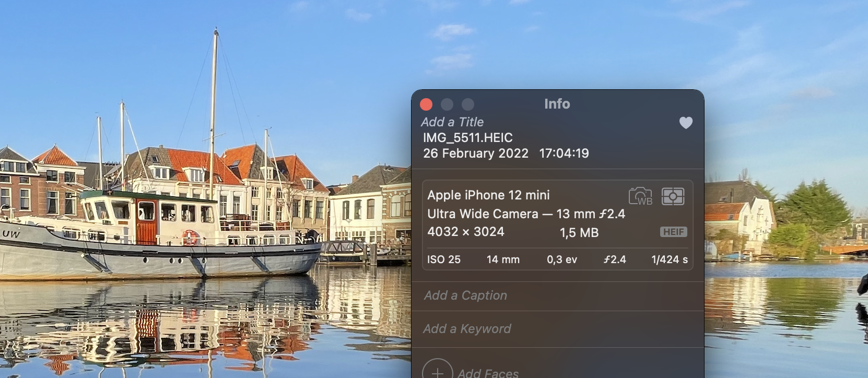This screenshot has width=868, height=378.
Task: Click the HEIF format badge
Action: [673, 232]
